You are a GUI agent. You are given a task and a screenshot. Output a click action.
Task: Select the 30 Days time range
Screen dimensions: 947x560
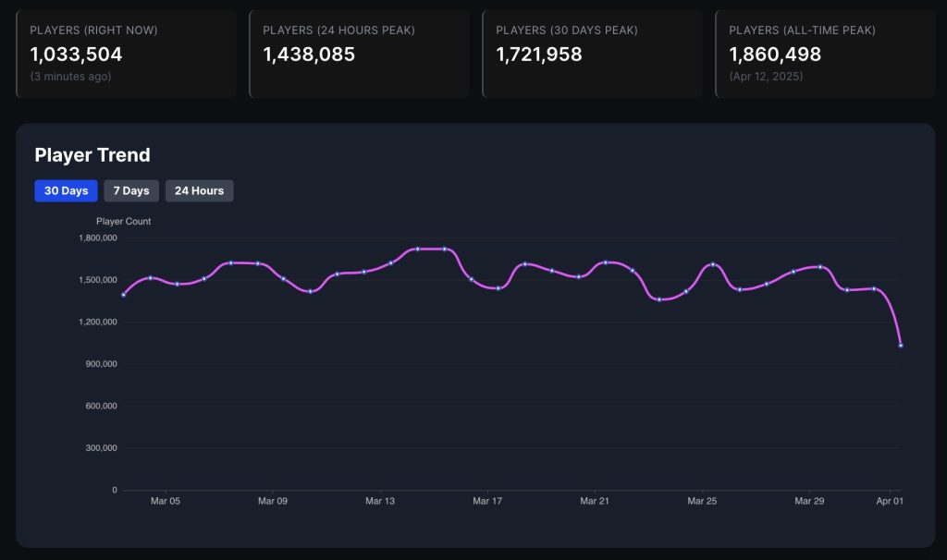tap(65, 190)
